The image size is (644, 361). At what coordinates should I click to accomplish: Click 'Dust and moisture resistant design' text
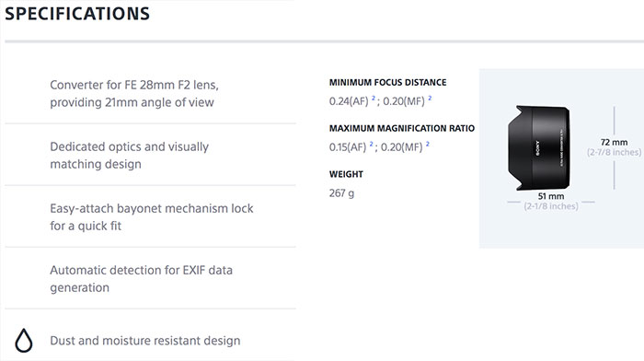pyautogui.click(x=145, y=341)
